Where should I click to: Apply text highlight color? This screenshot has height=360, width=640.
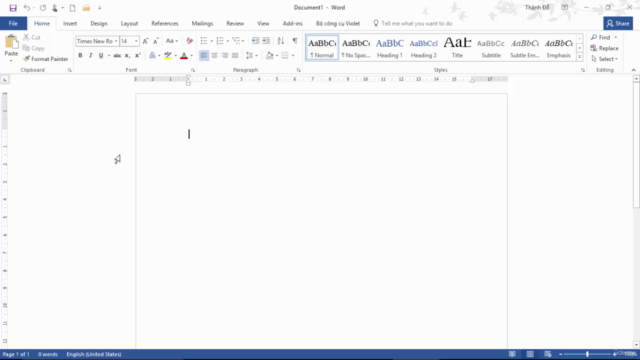(x=168, y=56)
